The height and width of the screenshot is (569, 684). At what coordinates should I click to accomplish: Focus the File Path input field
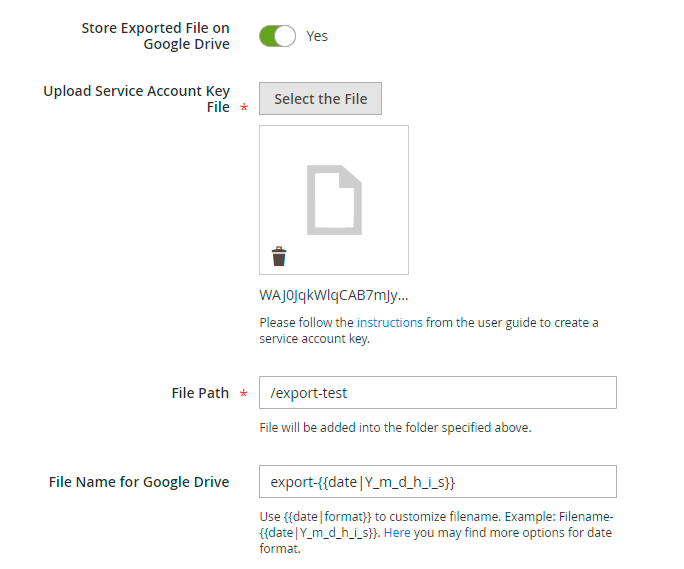coord(437,393)
